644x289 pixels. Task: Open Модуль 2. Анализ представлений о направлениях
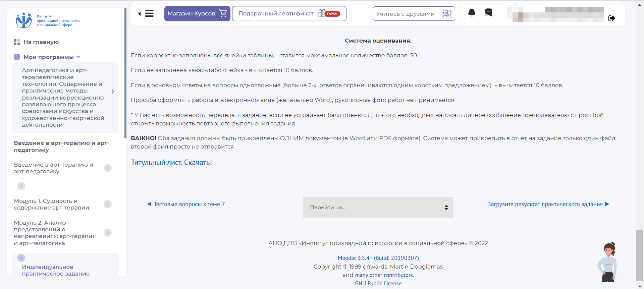pos(55,233)
